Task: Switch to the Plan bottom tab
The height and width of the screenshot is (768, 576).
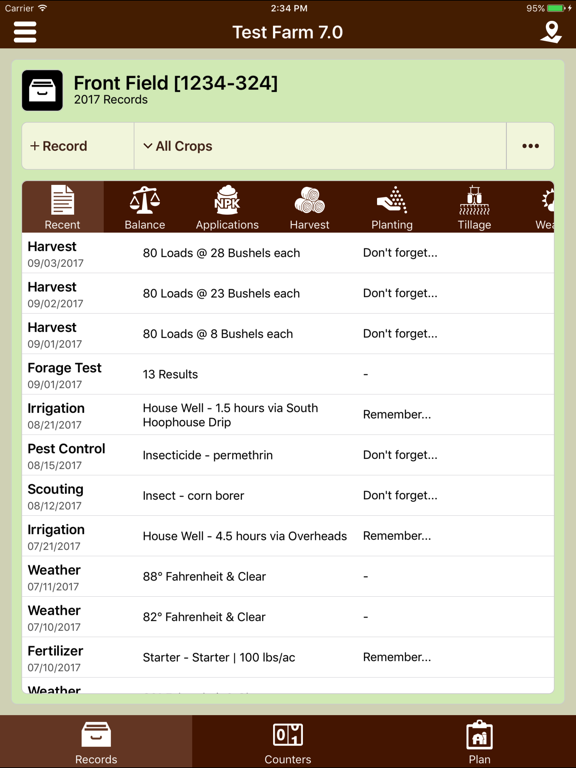Action: (480, 742)
